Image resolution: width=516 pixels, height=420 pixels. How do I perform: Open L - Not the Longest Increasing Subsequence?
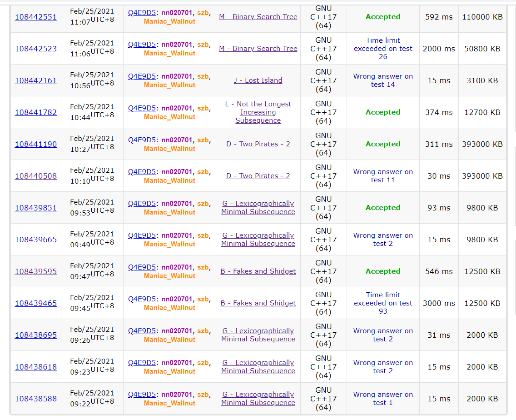pos(258,112)
